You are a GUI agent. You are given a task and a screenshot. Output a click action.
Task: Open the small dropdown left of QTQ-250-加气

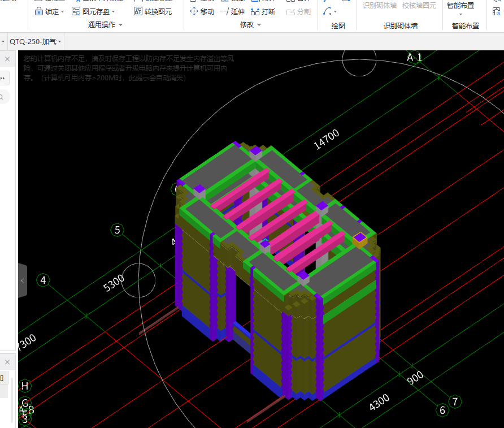coord(3,41)
